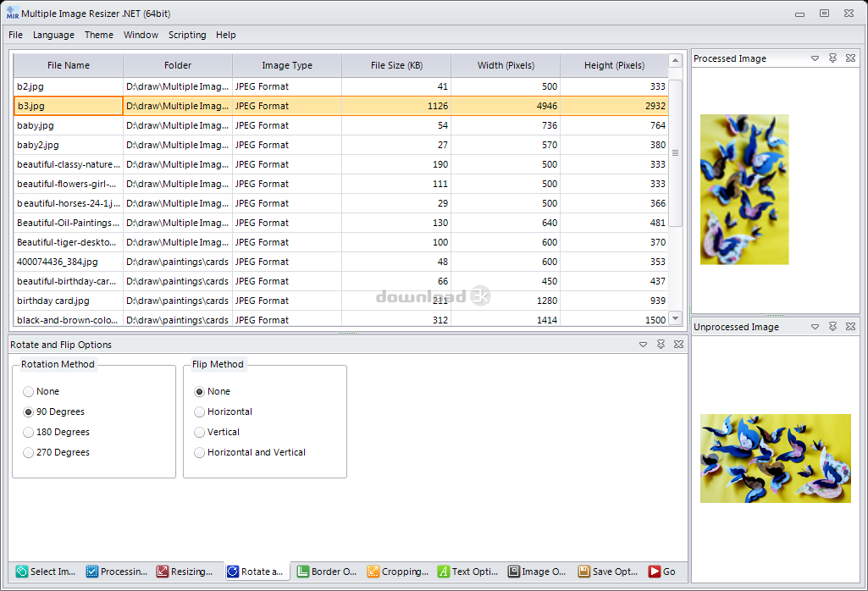Viewport: 868px width, 591px height.
Task: Click the Cropping tab icon
Action: pyautogui.click(x=373, y=572)
